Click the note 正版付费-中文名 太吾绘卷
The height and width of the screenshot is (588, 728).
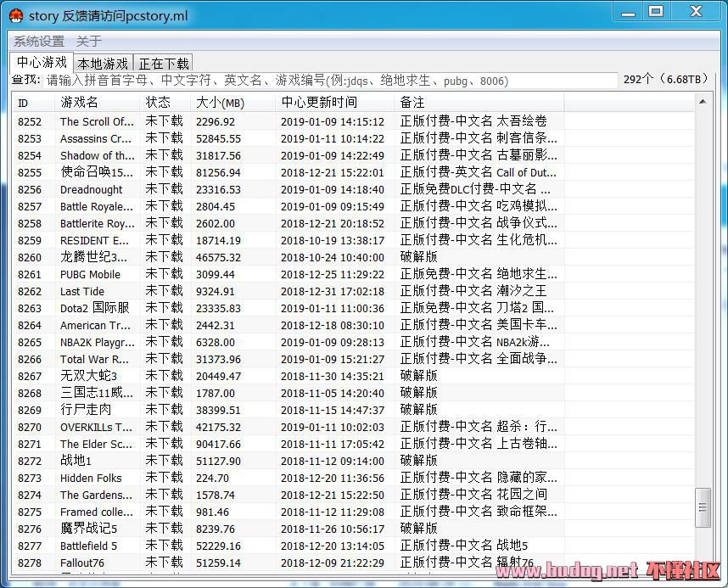click(473, 121)
